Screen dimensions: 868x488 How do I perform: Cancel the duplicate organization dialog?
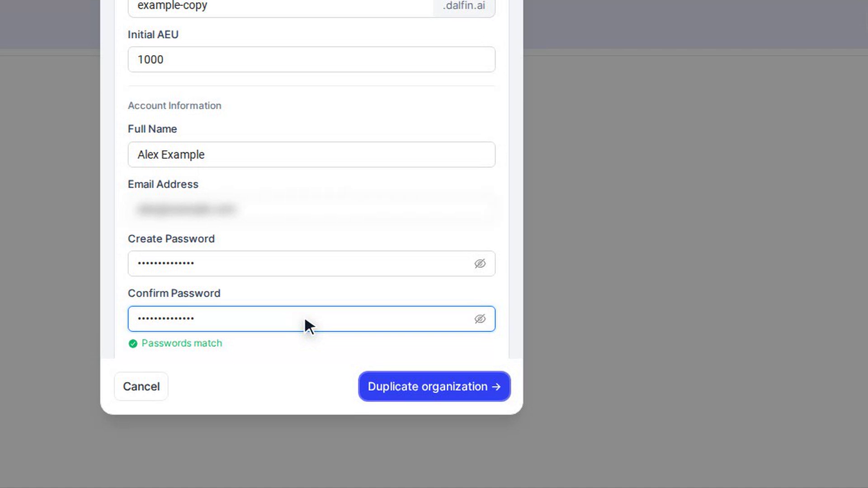pyautogui.click(x=141, y=386)
